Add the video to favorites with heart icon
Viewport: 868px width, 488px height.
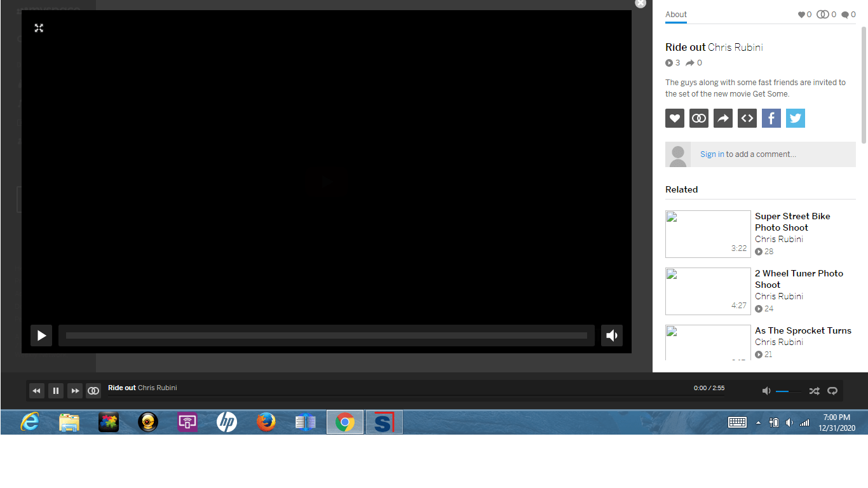[x=674, y=118]
